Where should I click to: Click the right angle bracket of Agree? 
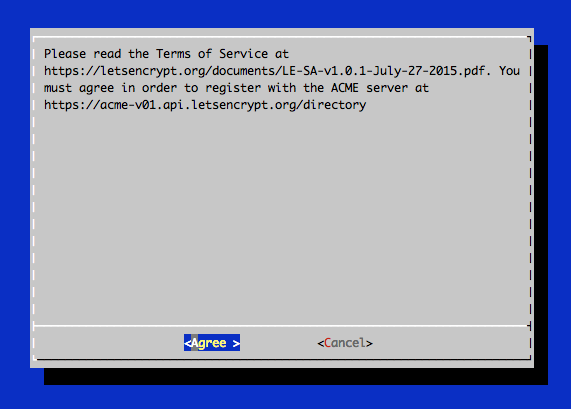coord(236,343)
